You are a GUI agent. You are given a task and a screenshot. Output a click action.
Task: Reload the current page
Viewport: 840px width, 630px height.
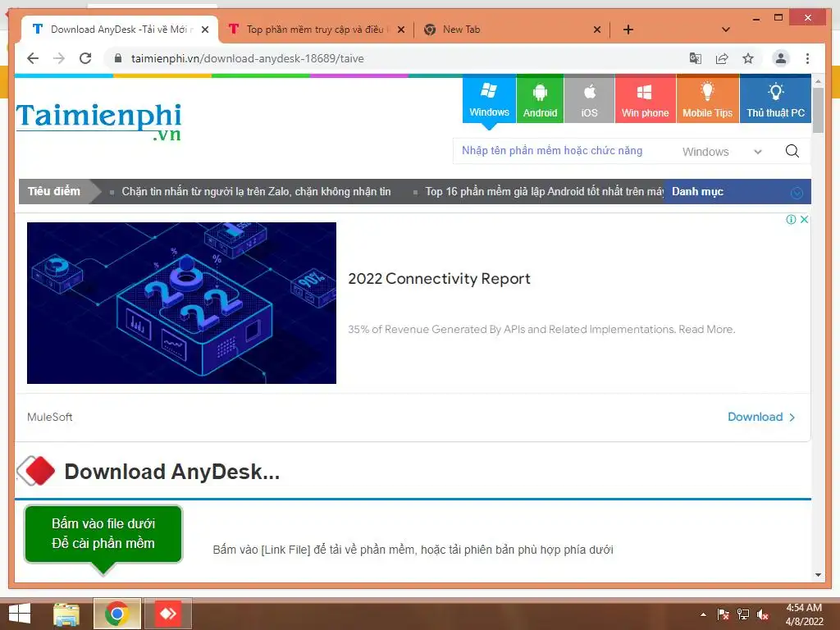pyautogui.click(x=85, y=58)
